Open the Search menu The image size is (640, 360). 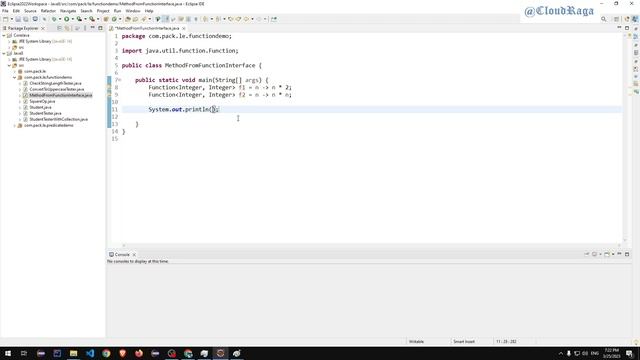[x=86, y=11]
